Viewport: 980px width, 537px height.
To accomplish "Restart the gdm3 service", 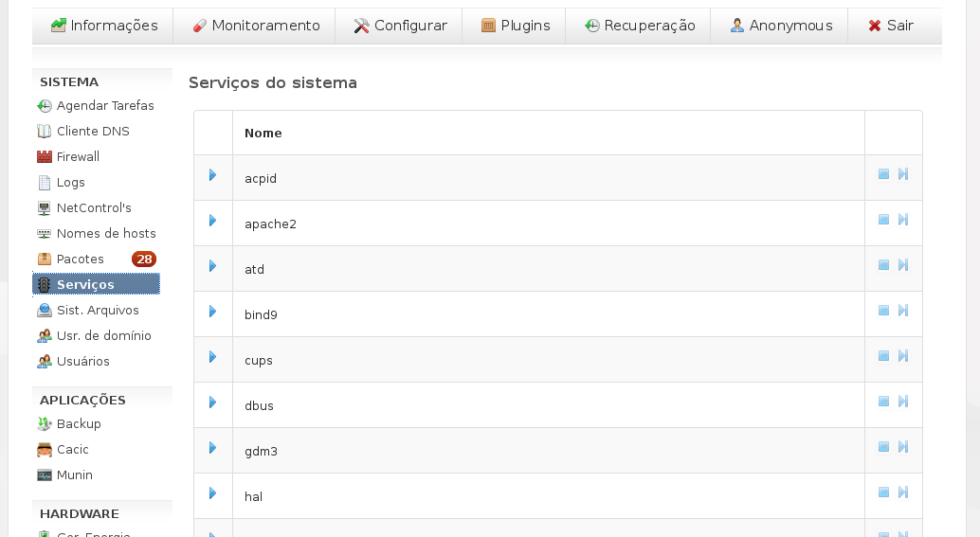I will point(903,447).
